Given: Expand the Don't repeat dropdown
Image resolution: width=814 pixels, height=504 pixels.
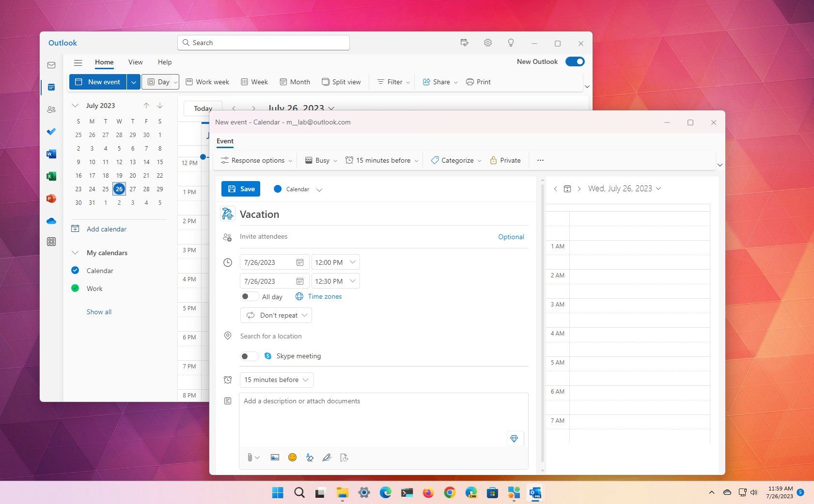Looking at the screenshot, I should (276, 315).
